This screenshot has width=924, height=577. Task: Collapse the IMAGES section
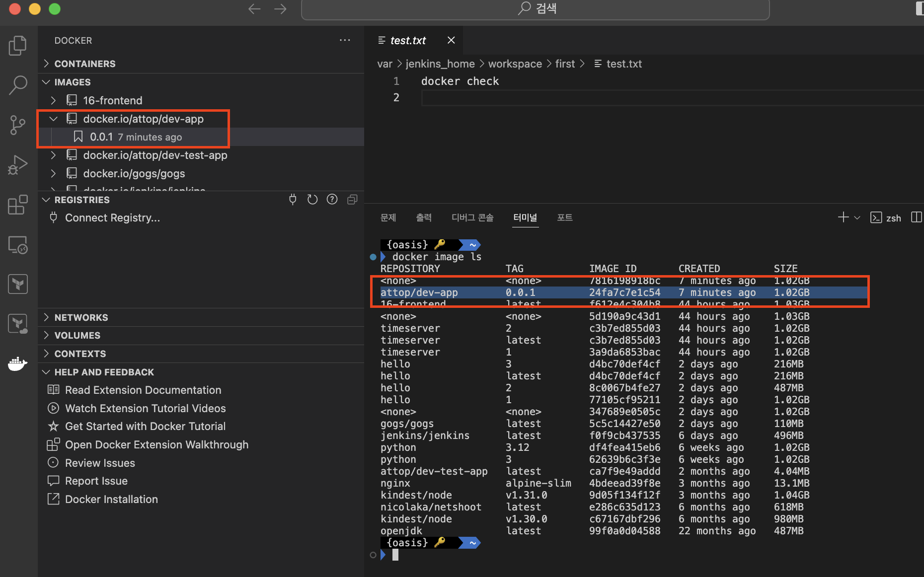[201, 82]
